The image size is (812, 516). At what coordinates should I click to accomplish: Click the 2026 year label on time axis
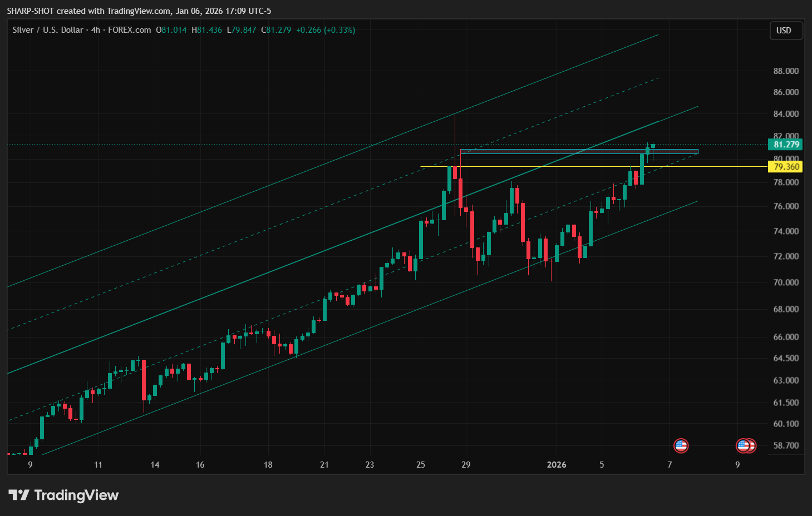point(557,465)
